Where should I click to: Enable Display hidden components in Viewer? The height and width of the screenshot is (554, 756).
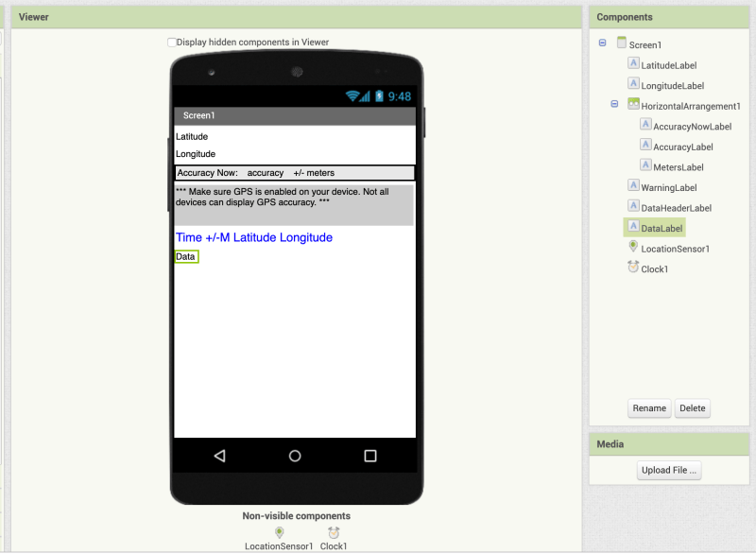[x=172, y=43]
